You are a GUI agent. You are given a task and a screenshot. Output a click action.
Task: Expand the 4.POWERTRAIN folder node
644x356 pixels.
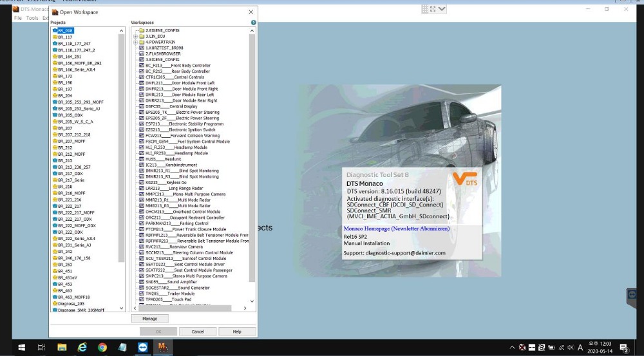pos(135,42)
